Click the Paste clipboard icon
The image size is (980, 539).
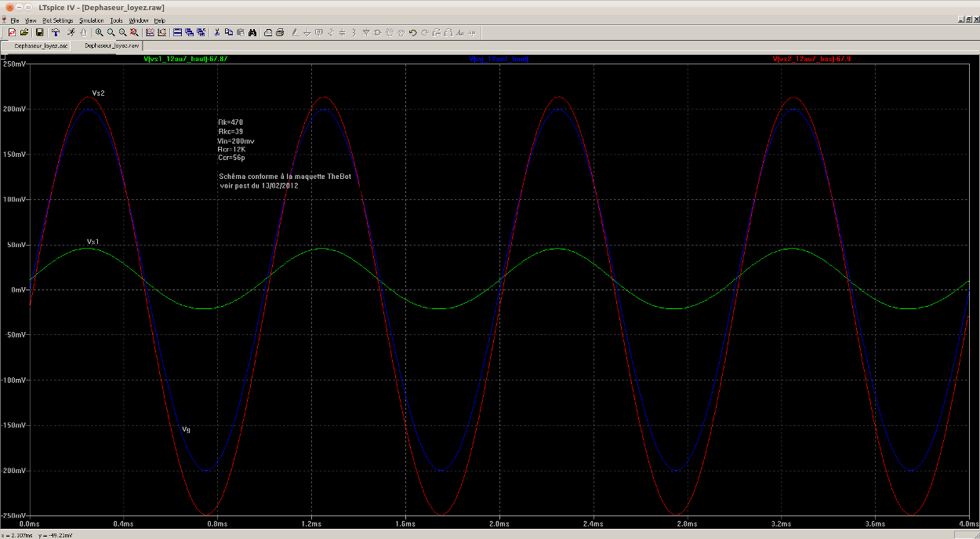click(x=241, y=32)
